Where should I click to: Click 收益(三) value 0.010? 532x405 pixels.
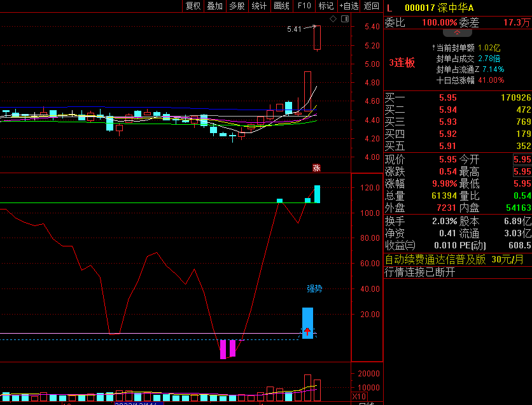click(445, 245)
